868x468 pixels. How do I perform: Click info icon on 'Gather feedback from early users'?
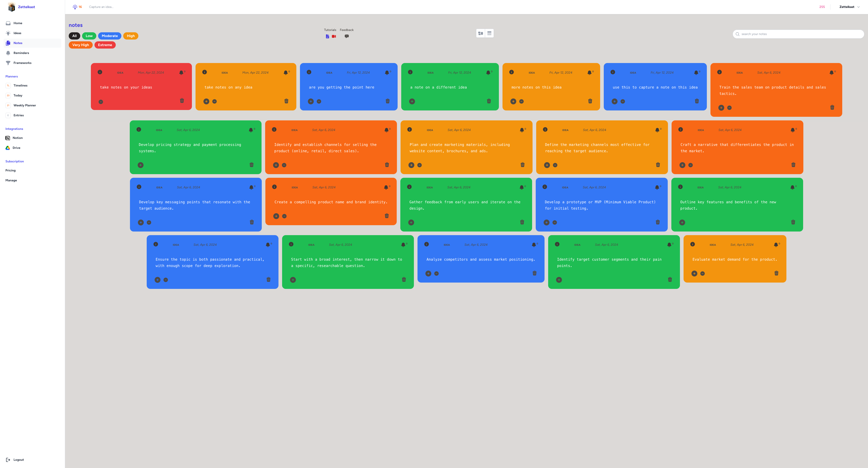[409, 187]
